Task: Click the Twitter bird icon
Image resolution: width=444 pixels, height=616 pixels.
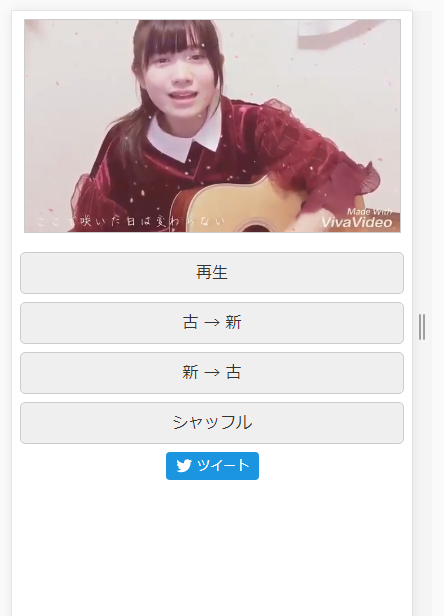Action: click(184, 466)
